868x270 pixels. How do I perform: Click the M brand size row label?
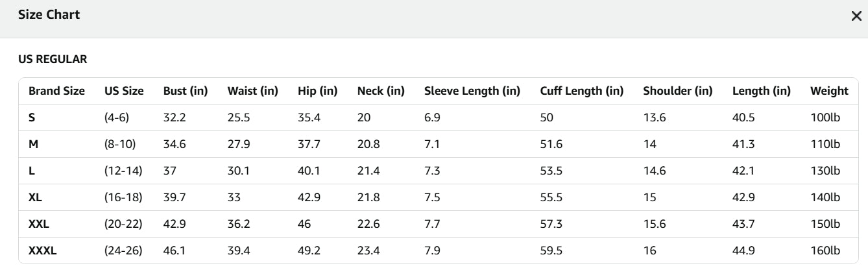[33, 144]
